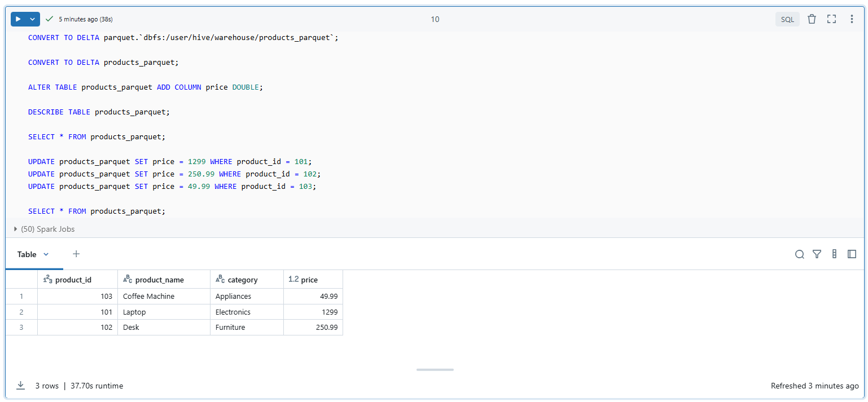Click the SQL language indicator
868x402 pixels.
(x=787, y=19)
